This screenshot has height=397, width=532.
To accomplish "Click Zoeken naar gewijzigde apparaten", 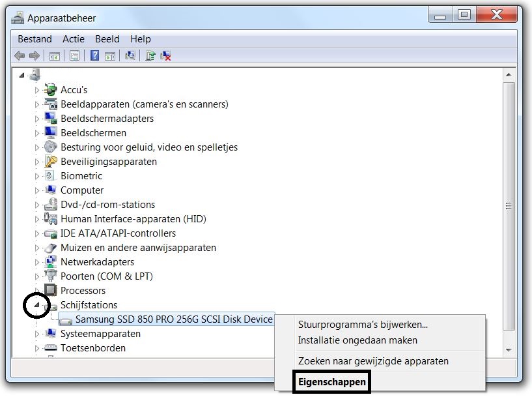I will (373, 361).
